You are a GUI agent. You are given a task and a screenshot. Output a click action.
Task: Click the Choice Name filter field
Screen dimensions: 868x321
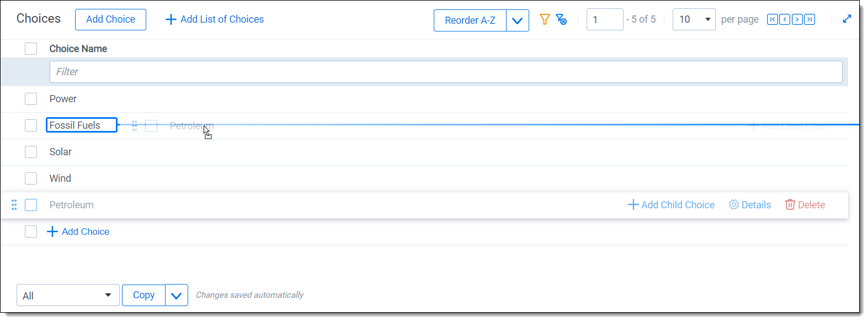pyautogui.click(x=446, y=72)
